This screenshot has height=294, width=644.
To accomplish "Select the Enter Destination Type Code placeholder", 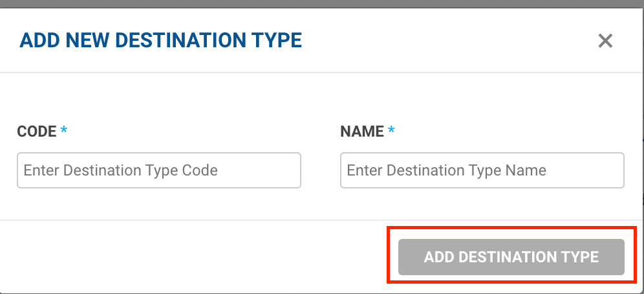I will (121, 171).
